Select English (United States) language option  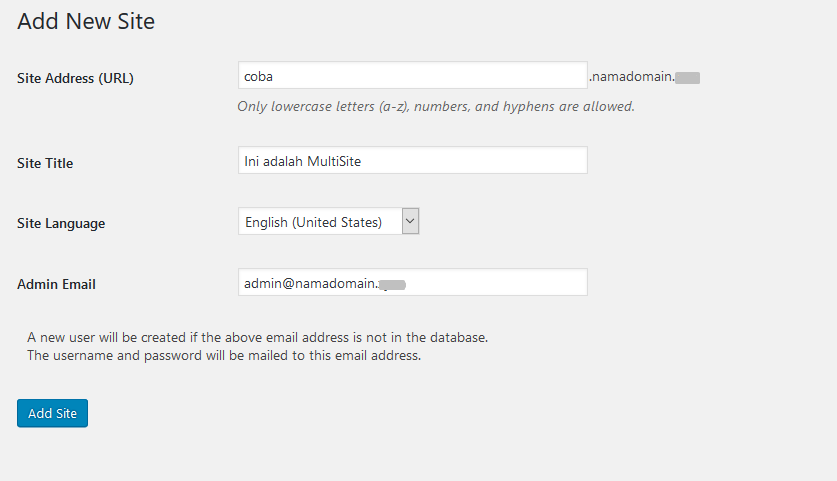coord(313,222)
